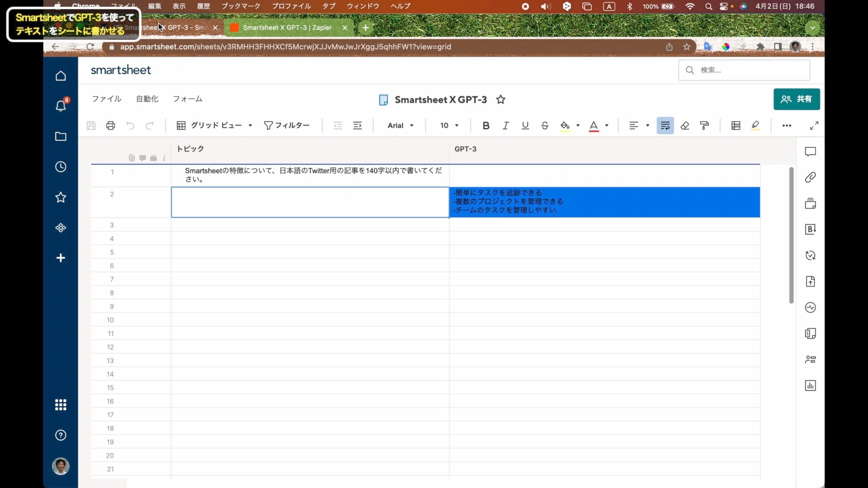The width and height of the screenshot is (868, 488).
Task: Open the 自動化 menu
Action: tap(147, 99)
